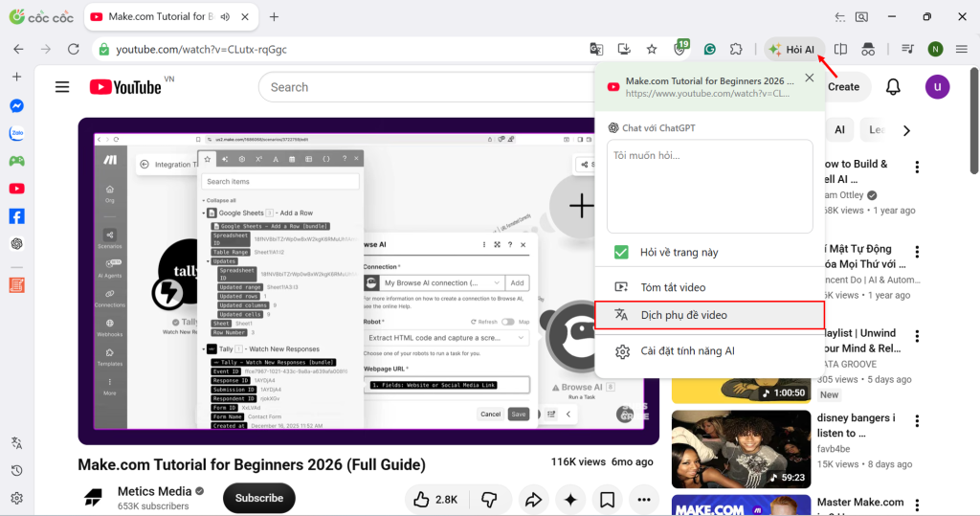This screenshot has width=980, height=516.
Task: Uncheck Hỏi về trang này checkbox
Action: click(621, 252)
